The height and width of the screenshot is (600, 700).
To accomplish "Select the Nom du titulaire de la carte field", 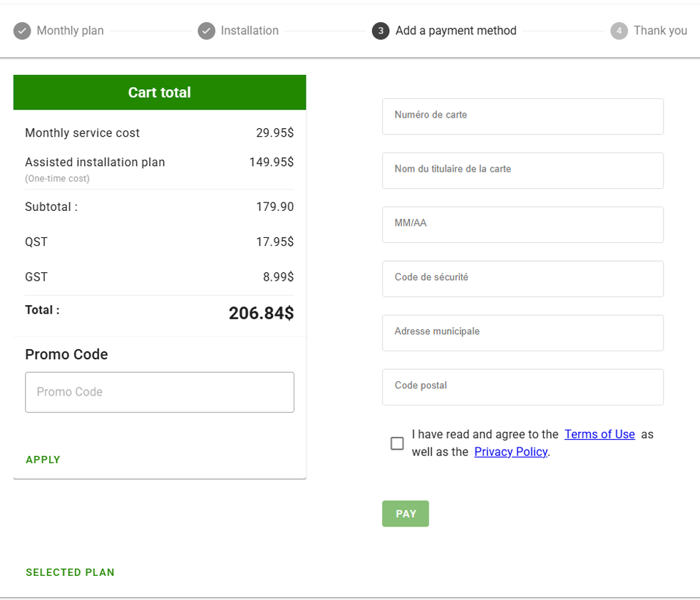I will pos(523,170).
